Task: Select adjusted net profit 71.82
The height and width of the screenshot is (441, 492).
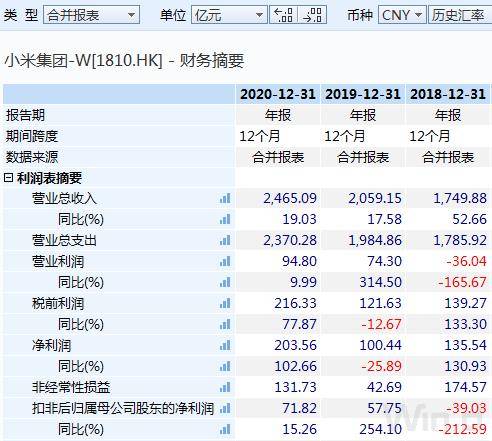Action: coord(299,408)
